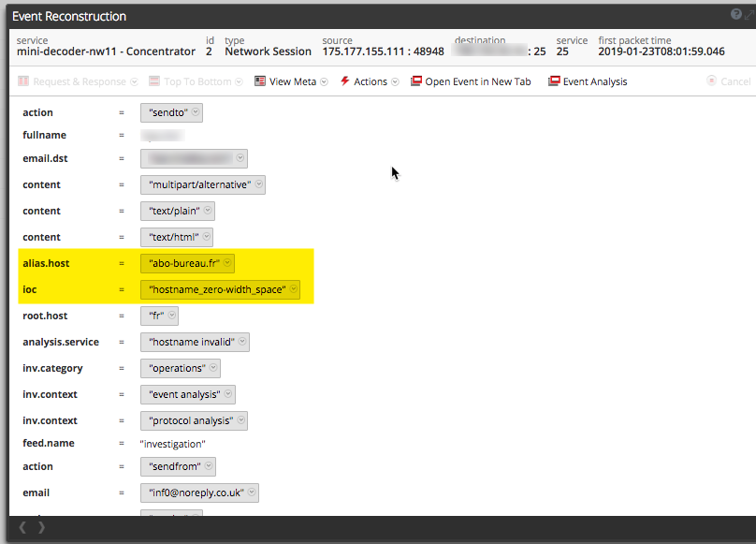Click the Event Analysis icon
This screenshot has width=756, height=544.
pos(554,82)
